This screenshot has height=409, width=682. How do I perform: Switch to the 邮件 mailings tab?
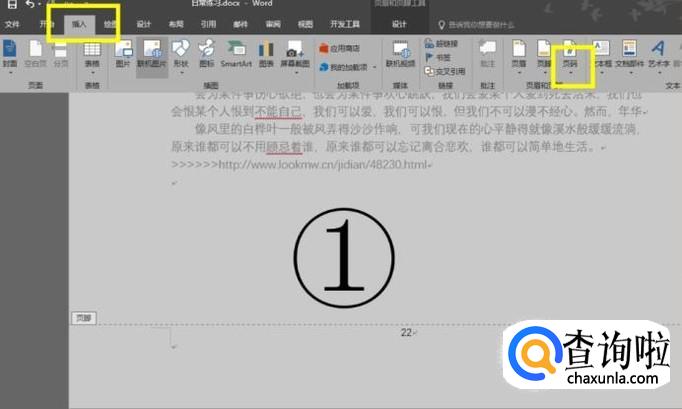pos(241,24)
